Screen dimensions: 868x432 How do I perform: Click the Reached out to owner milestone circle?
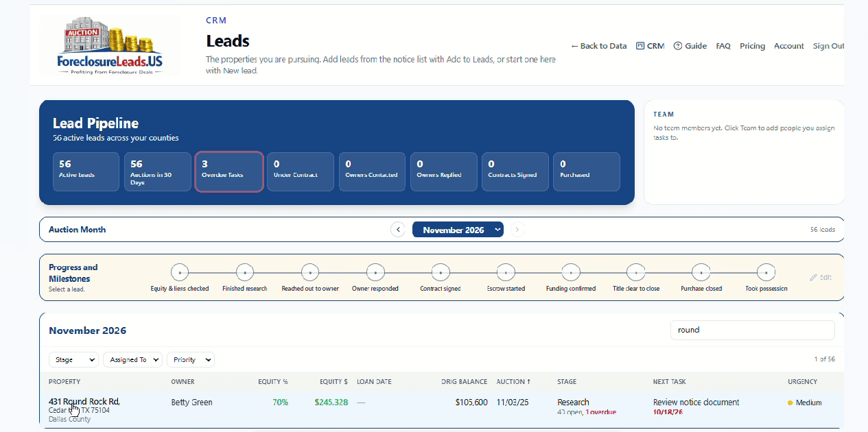[310, 272]
